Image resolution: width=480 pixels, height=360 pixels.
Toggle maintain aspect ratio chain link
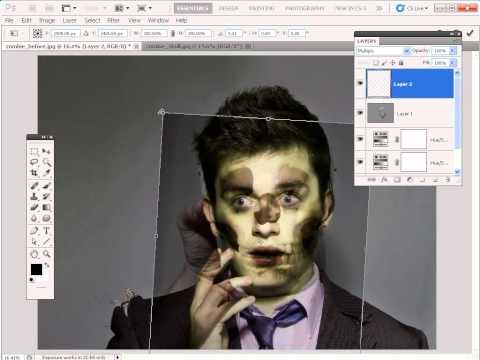point(173,33)
